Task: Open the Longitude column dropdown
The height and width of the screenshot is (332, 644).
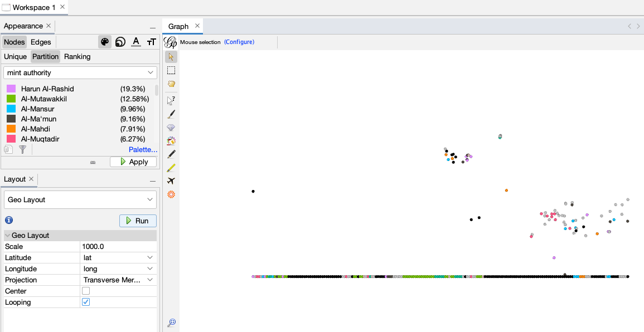Action: click(x=118, y=268)
